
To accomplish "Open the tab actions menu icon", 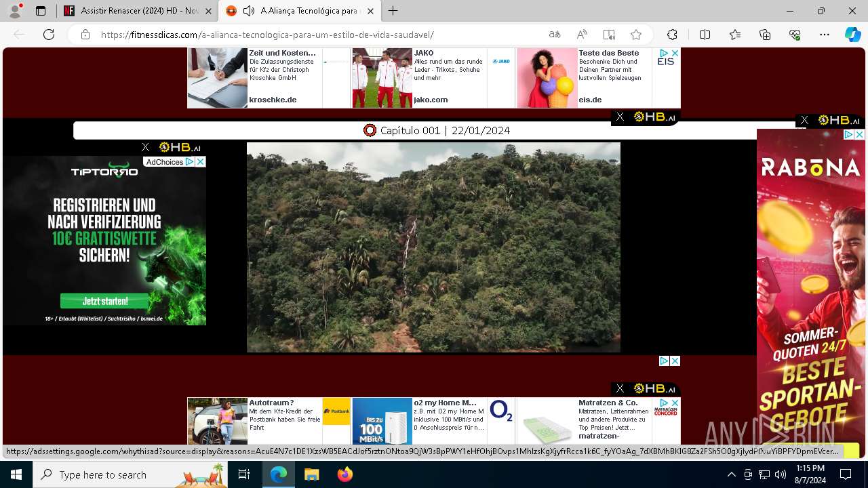I will (41, 11).
